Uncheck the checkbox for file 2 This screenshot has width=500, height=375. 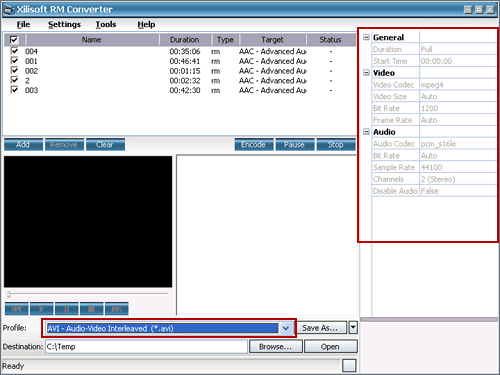14,80
